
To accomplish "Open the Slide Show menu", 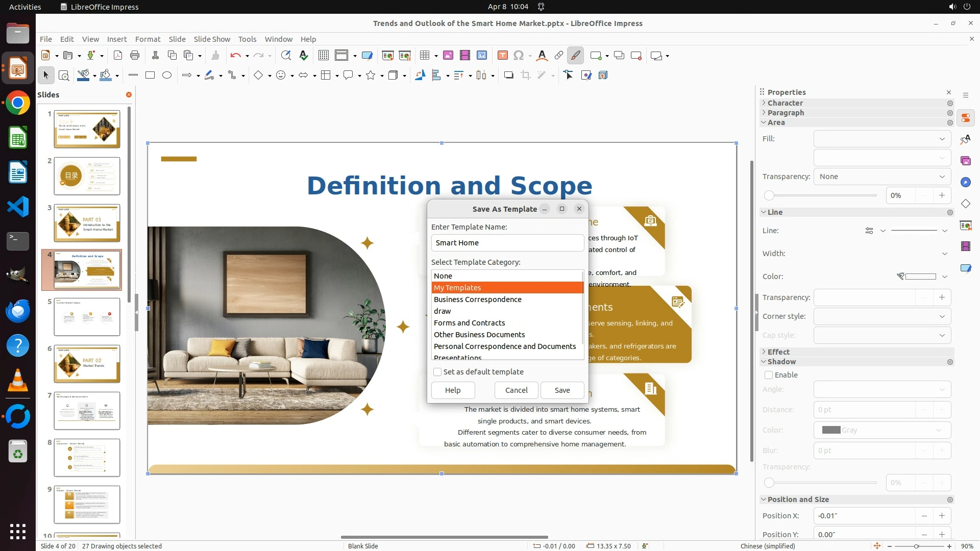I will pos(212,39).
